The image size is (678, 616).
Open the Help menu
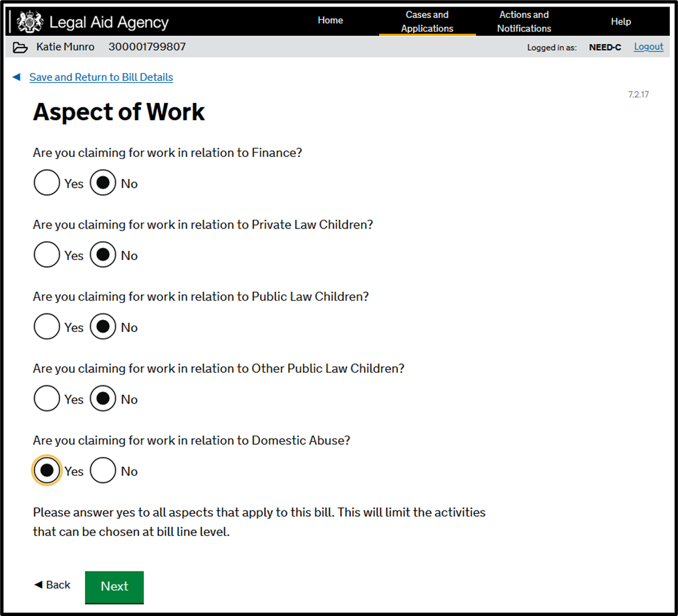tap(620, 21)
